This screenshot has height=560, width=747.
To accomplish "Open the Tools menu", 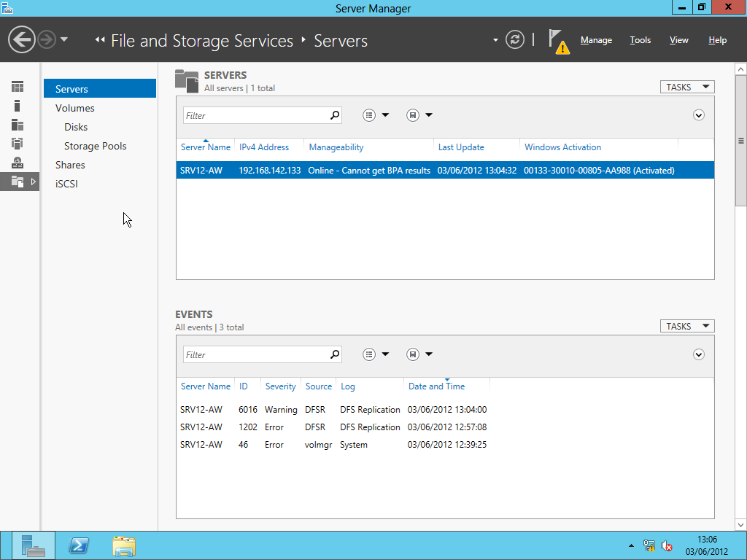I will (640, 40).
